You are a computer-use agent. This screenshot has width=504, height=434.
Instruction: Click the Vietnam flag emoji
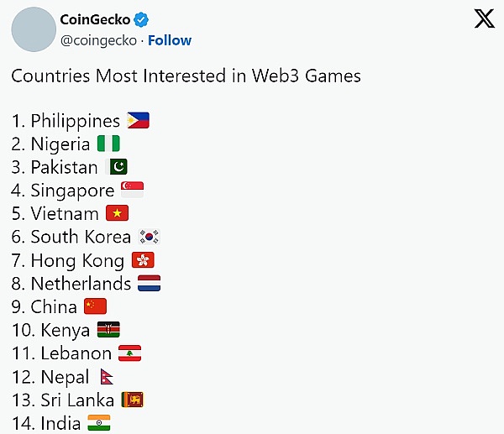point(117,213)
